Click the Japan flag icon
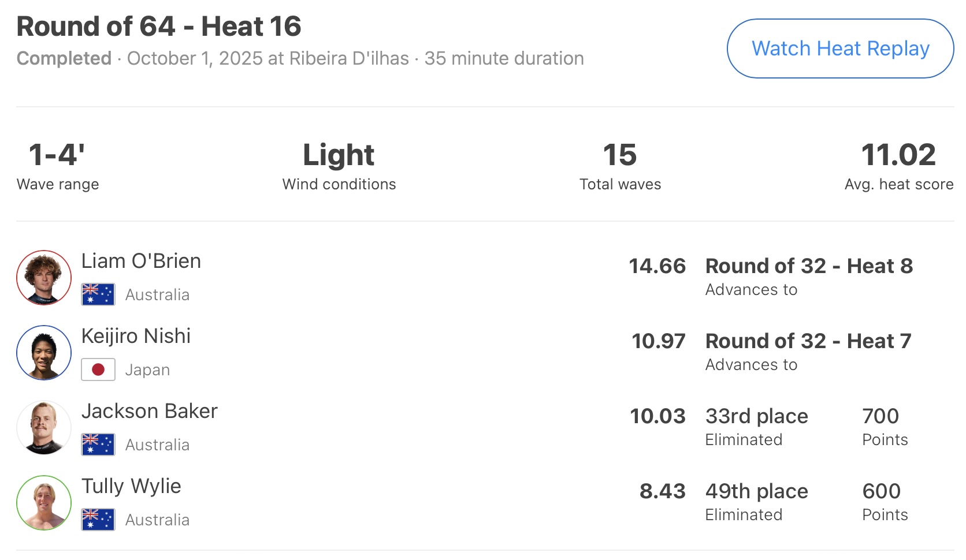 point(98,369)
